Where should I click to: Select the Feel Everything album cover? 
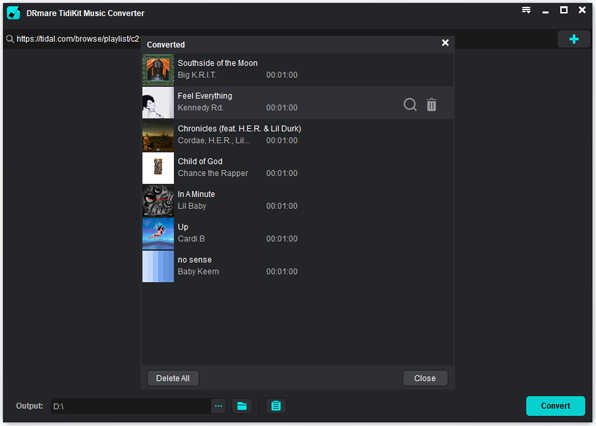[x=158, y=103]
